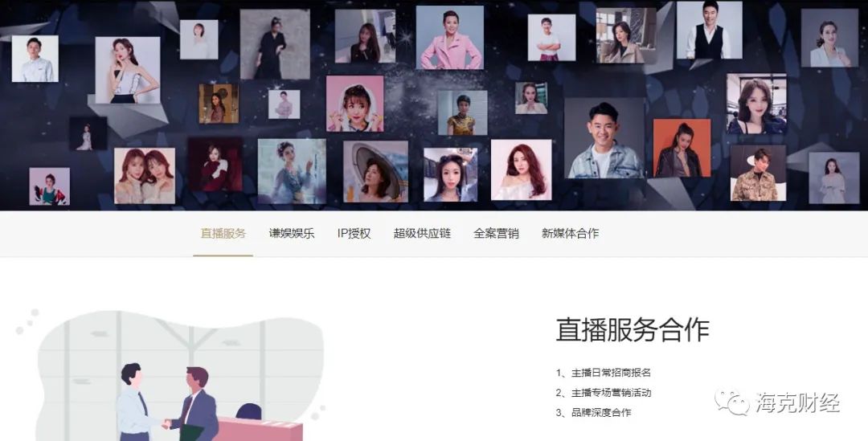Open the man in camouflage jacket photo
Viewport: 868px width, 441px height.
click(758, 174)
